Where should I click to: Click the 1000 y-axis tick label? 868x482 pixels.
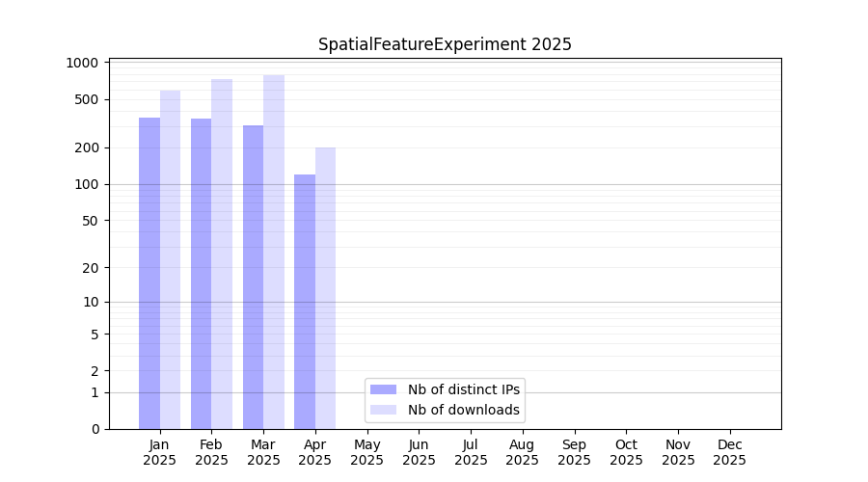pyautogui.click(x=82, y=63)
